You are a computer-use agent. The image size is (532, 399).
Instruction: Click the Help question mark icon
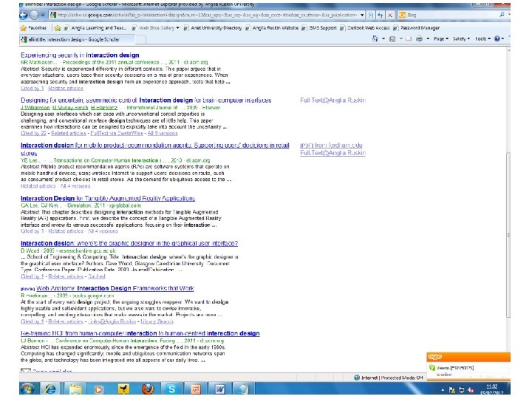497,38
